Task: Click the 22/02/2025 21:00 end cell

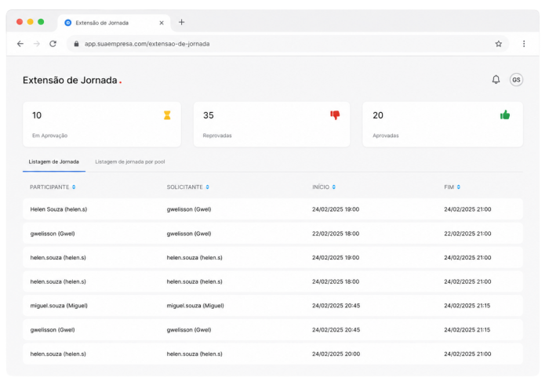Action: [x=467, y=234]
